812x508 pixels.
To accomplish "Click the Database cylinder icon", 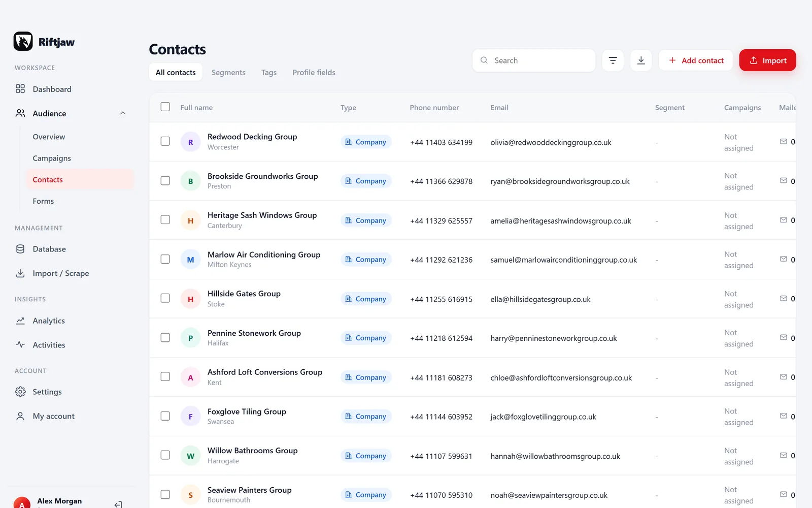I will pos(20,249).
